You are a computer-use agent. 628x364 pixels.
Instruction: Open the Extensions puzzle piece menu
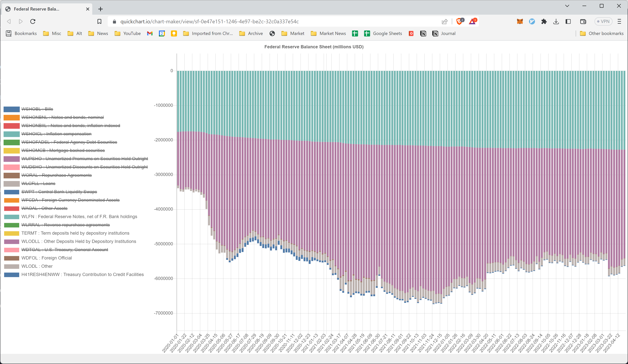(x=544, y=21)
